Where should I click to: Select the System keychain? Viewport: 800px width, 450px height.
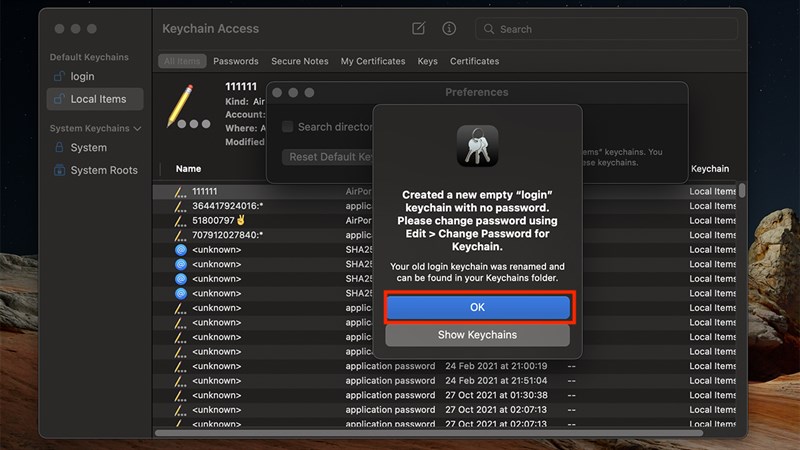[95, 147]
